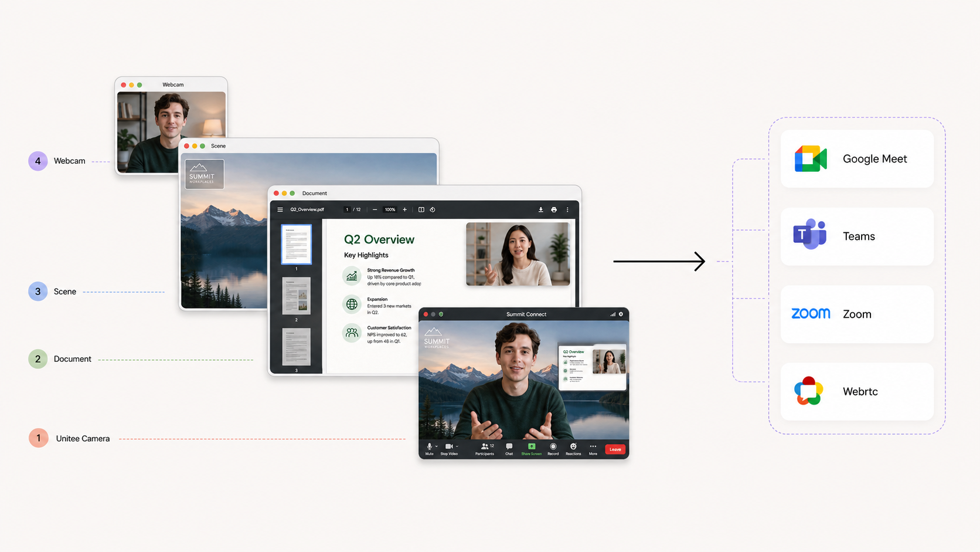Screen dimensions: 980x552
Task: Leave the Summit Connect meeting
Action: pos(615,449)
